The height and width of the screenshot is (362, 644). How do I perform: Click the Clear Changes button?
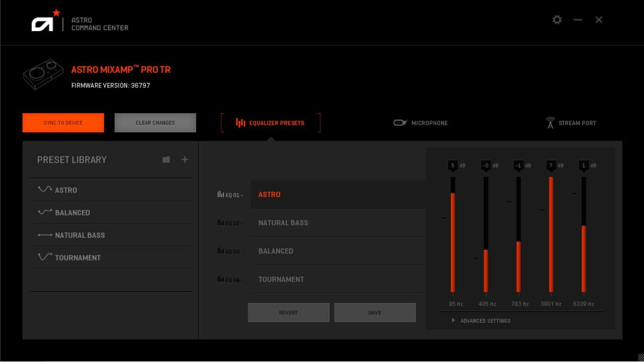pos(155,122)
